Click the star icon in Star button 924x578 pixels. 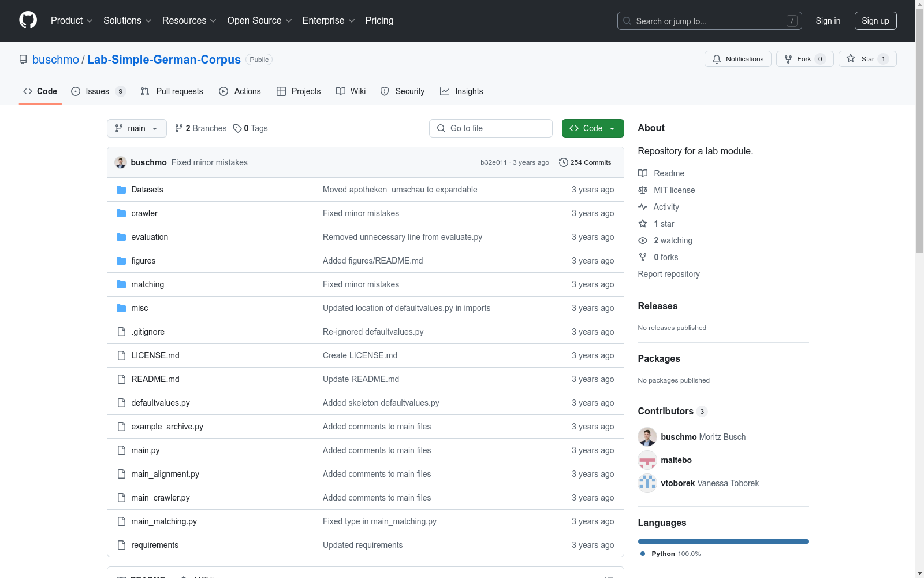[851, 58]
